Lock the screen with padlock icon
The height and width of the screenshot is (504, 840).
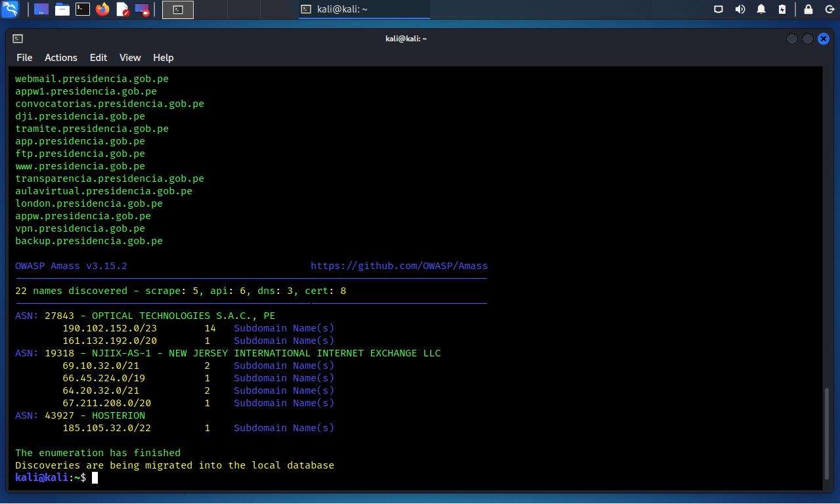[x=808, y=9]
